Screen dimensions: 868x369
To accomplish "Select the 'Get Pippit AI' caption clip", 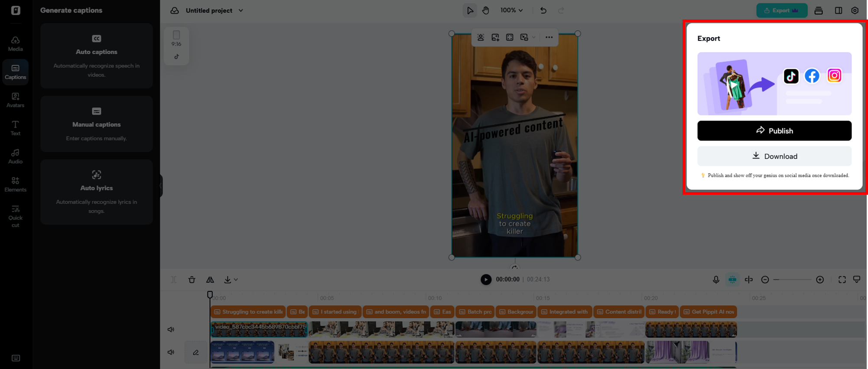I will tap(709, 312).
